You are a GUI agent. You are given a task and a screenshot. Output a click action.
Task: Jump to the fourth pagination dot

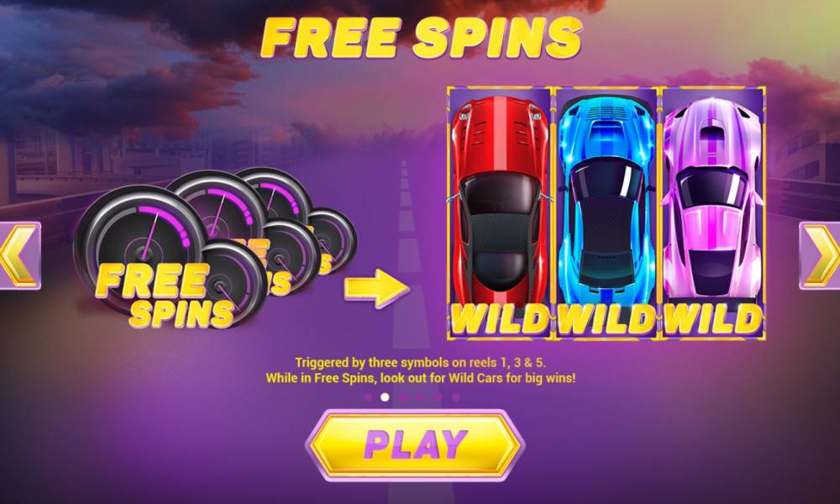421,396
